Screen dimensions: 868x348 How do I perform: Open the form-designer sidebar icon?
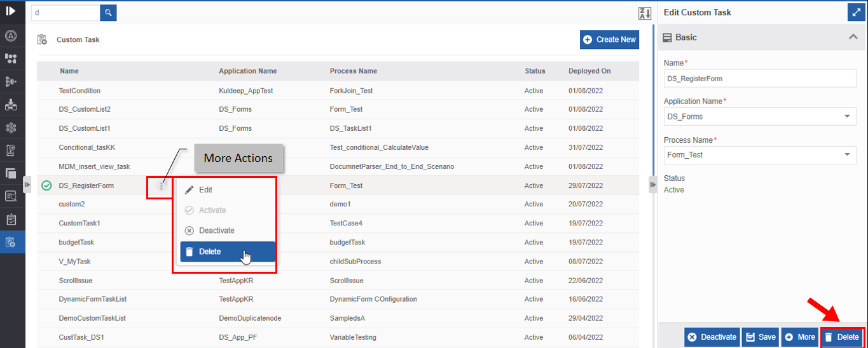pos(11,151)
